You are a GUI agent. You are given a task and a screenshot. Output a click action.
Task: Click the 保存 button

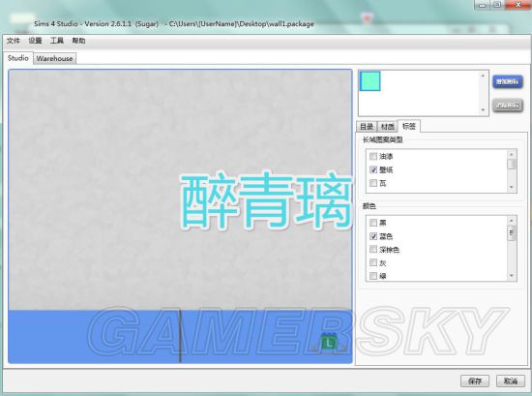point(475,381)
